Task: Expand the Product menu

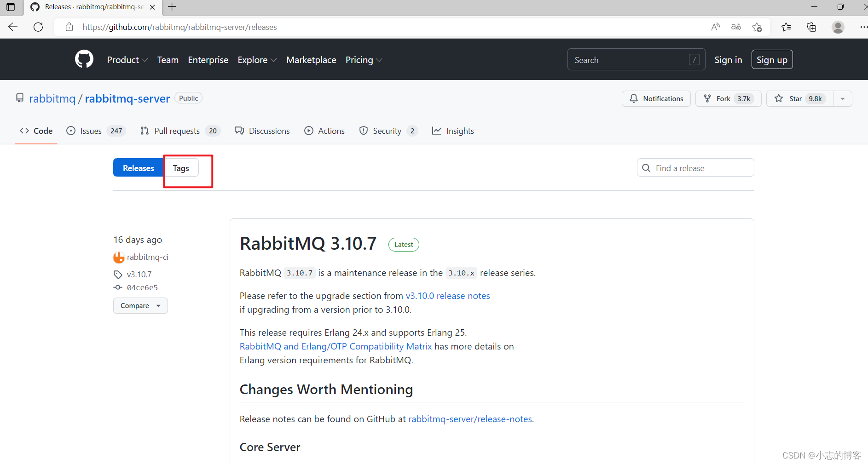Action: click(x=127, y=60)
